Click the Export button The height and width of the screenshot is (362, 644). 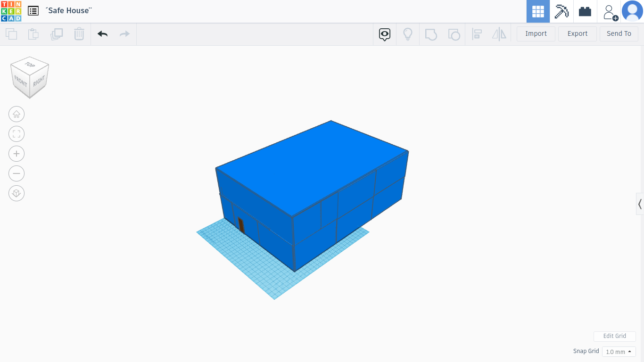click(x=577, y=34)
